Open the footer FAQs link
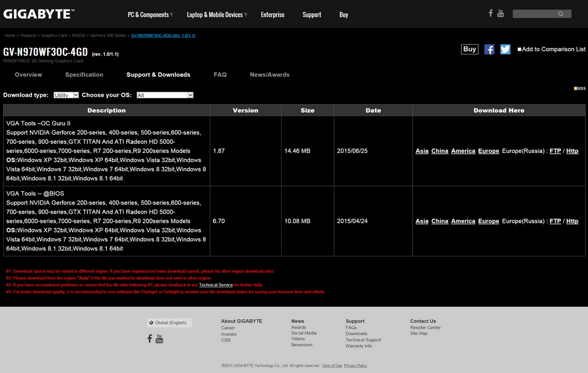588x373 pixels. [351, 328]
